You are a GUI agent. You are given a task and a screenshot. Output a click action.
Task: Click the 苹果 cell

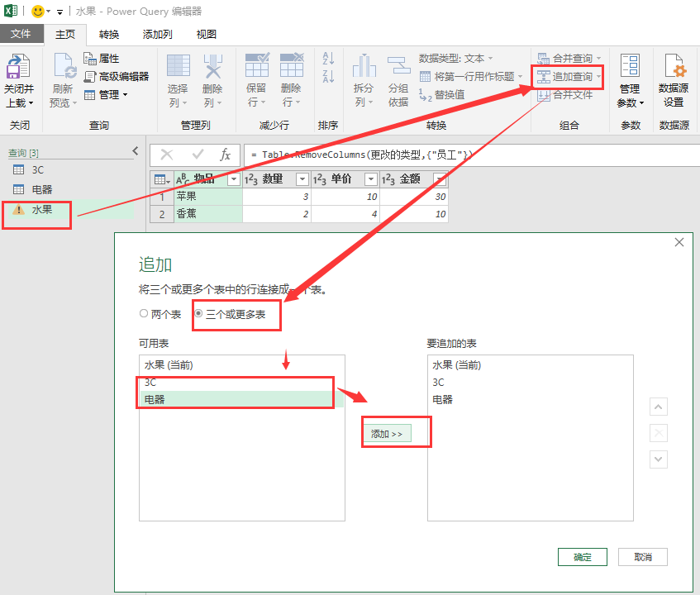tap(208, 197)
